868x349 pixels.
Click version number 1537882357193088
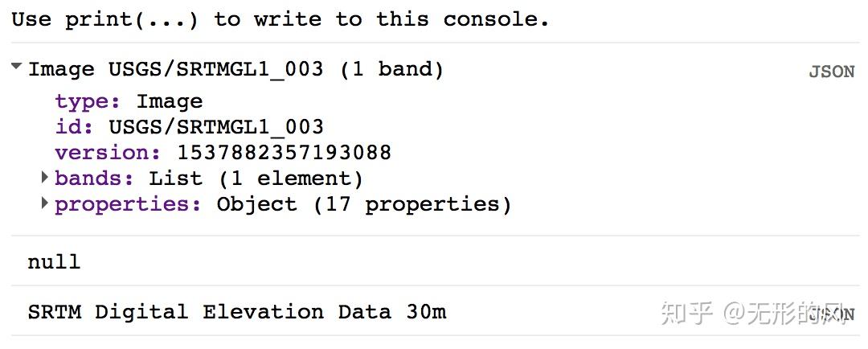pyautogui.click(x=285, y=153)
